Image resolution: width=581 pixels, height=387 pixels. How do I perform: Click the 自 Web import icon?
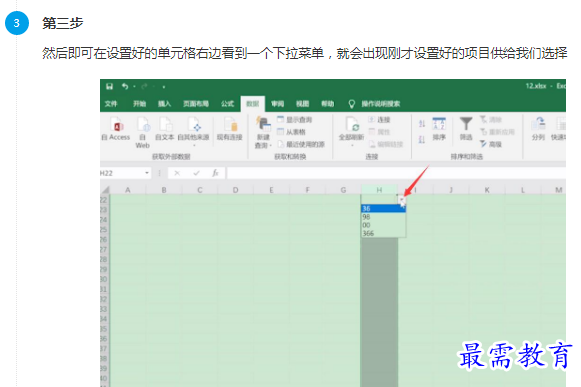pyautogui.click(x=143, y=133)
